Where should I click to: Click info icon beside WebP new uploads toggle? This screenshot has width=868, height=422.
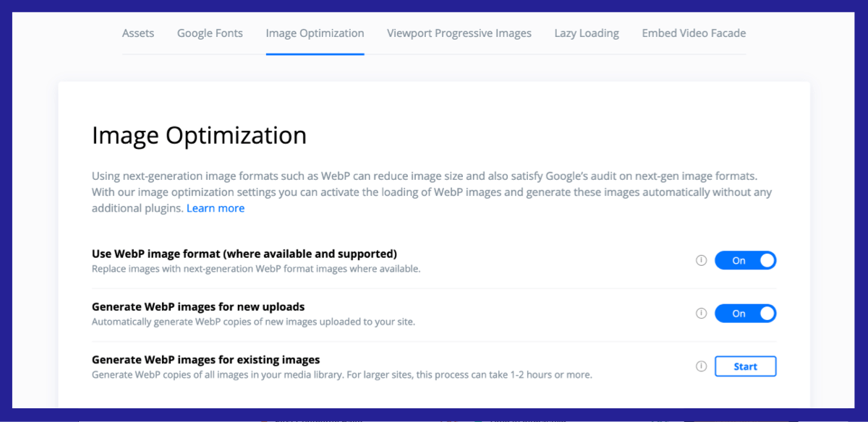click(701, 314)
